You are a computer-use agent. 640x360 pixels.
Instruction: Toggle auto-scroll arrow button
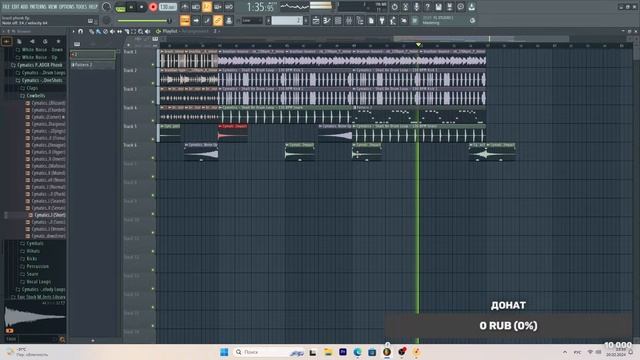pos(196,20)
